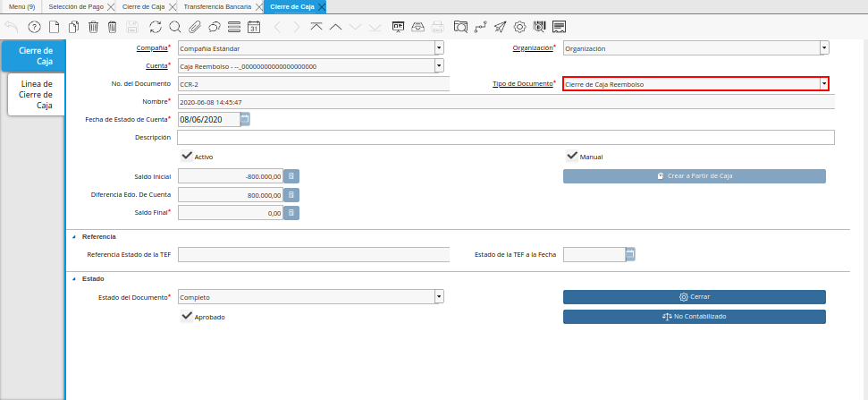The image size is (868, 400).
Task: Toggle the Aprobado checkbox
Action: click(x=187, y=317)
